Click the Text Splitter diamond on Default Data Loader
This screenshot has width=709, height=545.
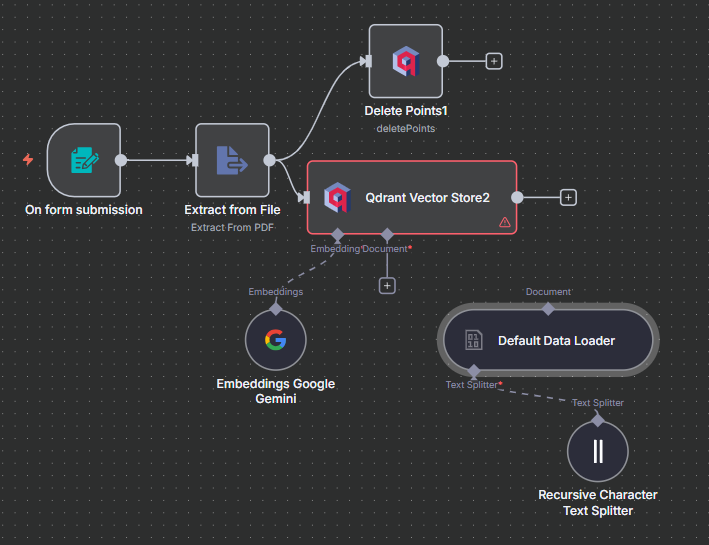pyautogui.click(x=473, y=372)
